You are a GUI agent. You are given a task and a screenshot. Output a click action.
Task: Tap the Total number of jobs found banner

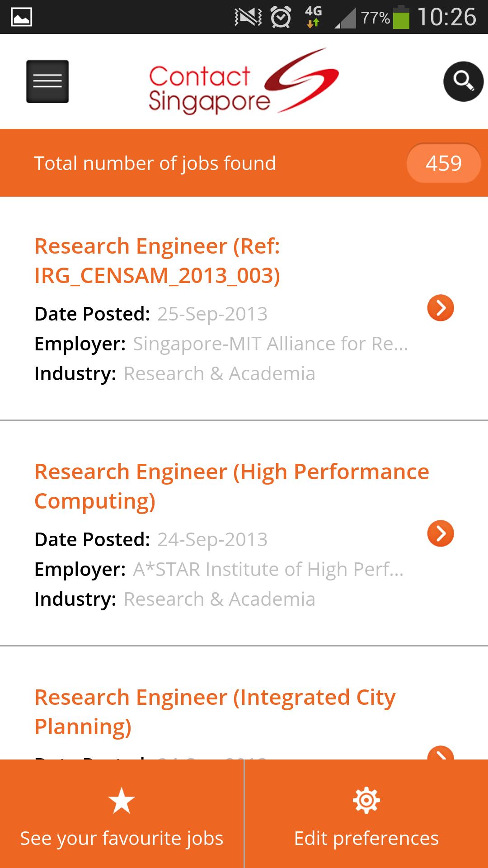click(155, 163)
